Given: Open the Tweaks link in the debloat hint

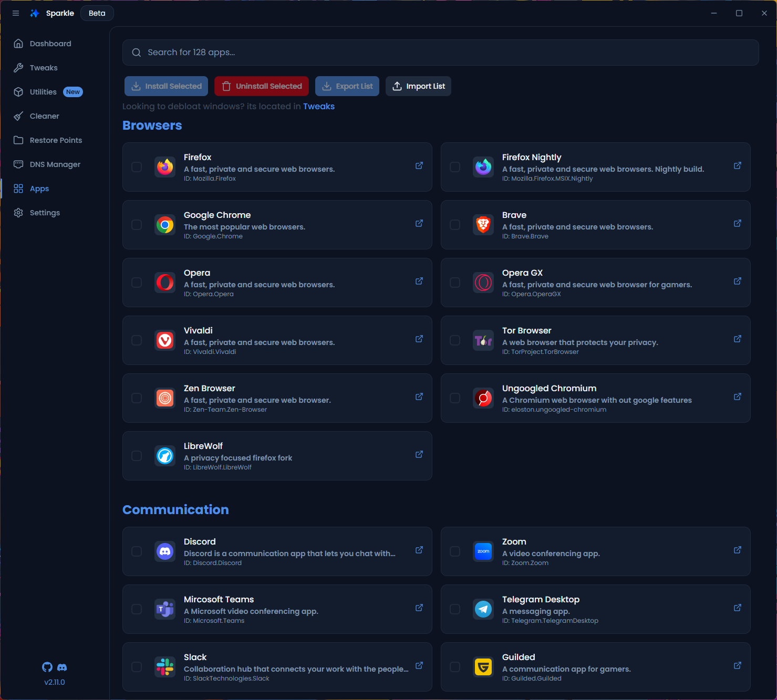Looking at the screenshot, I should (319, 106).
